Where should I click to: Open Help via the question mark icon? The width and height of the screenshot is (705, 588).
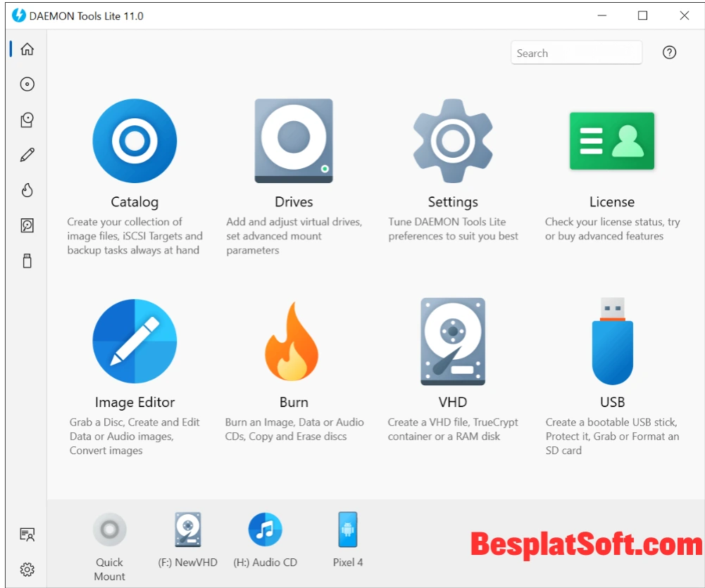669,52
